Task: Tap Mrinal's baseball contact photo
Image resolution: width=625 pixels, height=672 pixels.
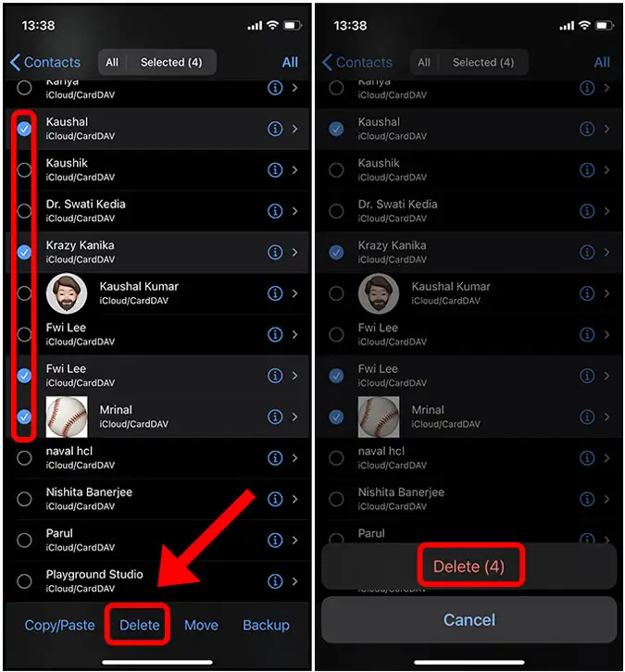Action: [x=67, y=417]
